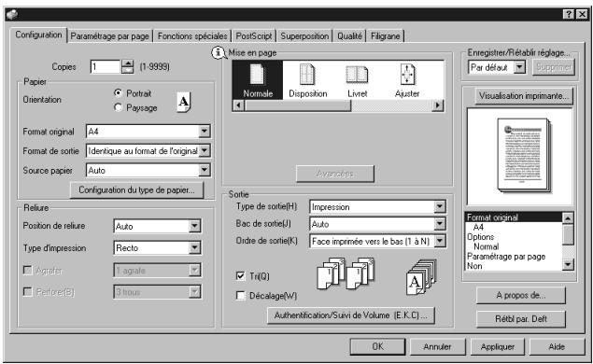Viewport: 593px width, 364px height.
Task: Click the Mise en page info icon
Action: (218, 52)
